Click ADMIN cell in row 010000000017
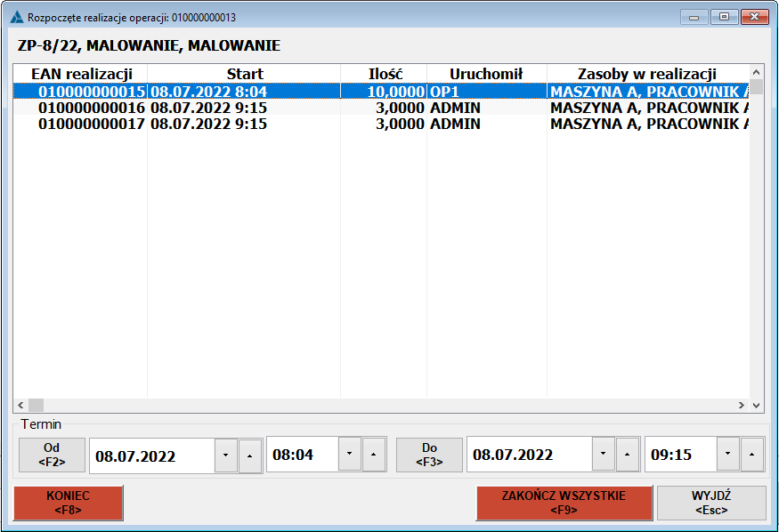The image size is (779, 532). click(487, 124)
